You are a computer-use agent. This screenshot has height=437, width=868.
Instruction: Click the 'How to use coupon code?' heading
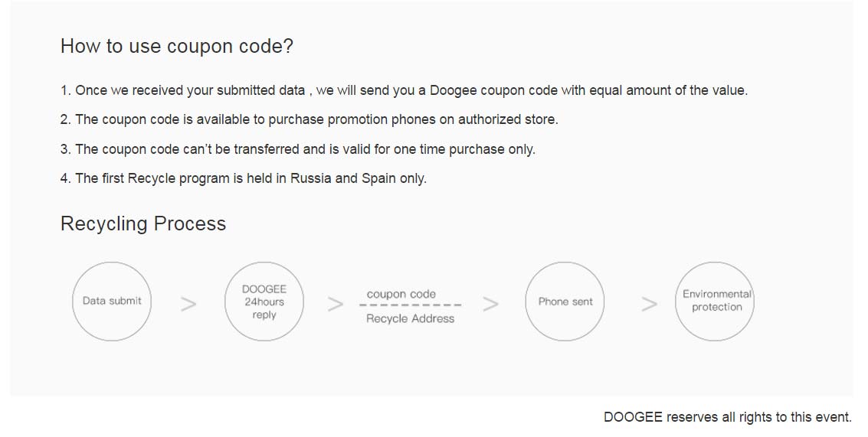click(177, 46)
